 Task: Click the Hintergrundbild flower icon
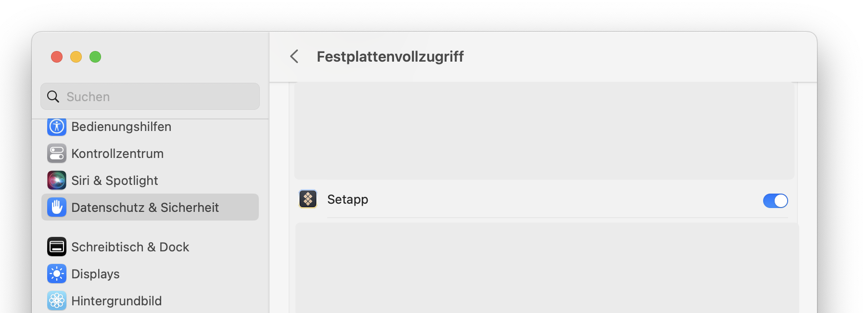tap(57, 301)
